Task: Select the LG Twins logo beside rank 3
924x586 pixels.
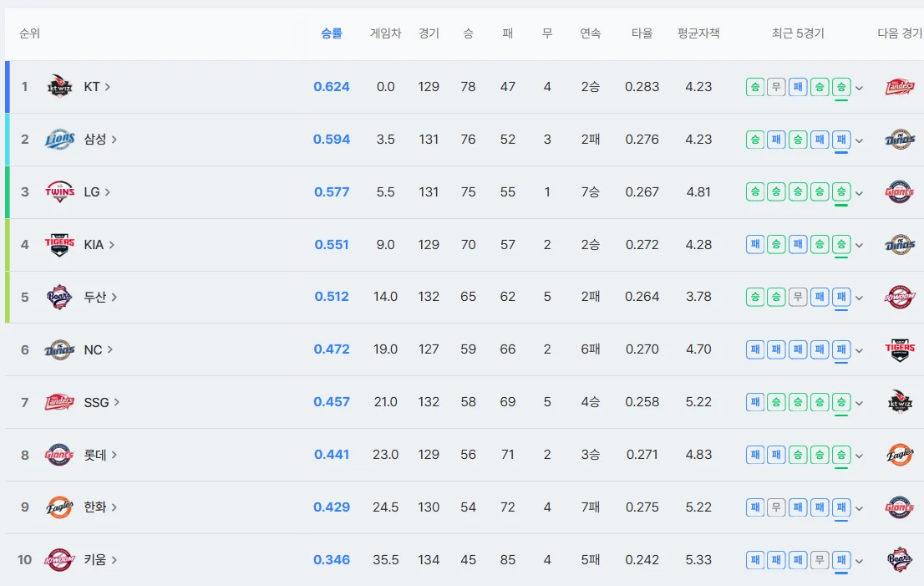Action: (59, 191)
